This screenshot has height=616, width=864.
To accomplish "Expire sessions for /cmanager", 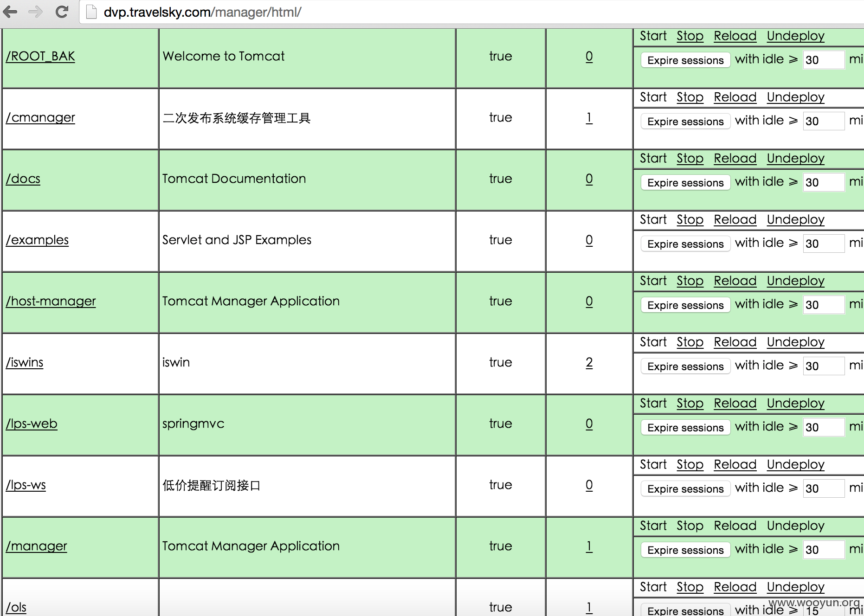I will (x=685, y=121).
